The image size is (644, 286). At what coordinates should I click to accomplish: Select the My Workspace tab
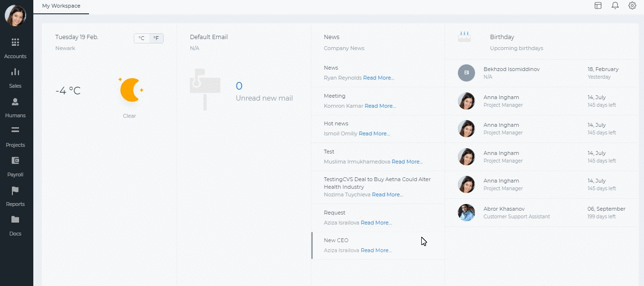coord(61,6)
